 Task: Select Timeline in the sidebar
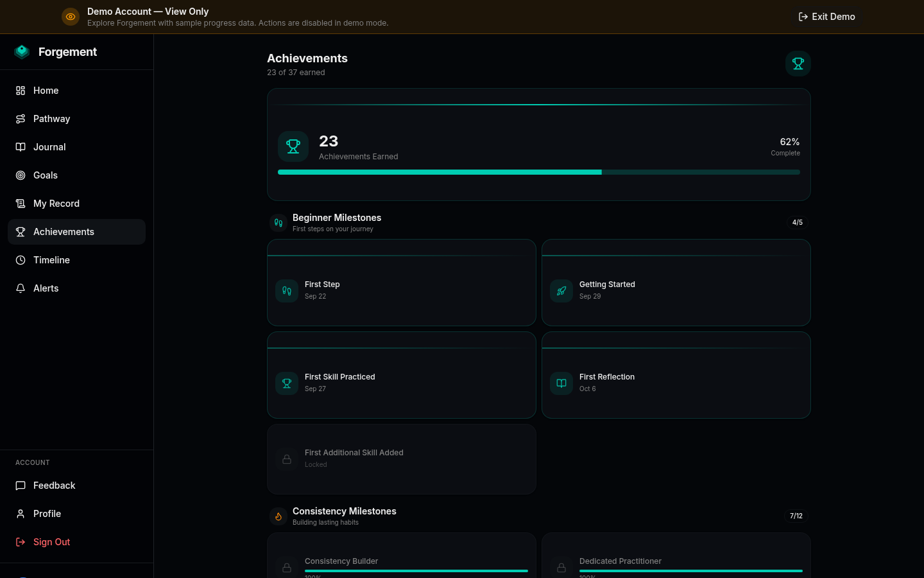pos(76,260)
